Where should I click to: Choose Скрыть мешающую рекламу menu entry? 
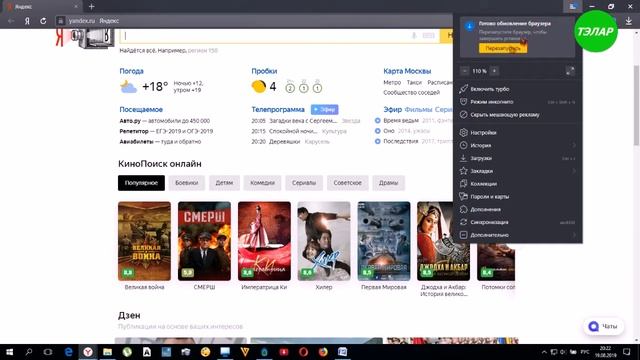coord(517,115)
